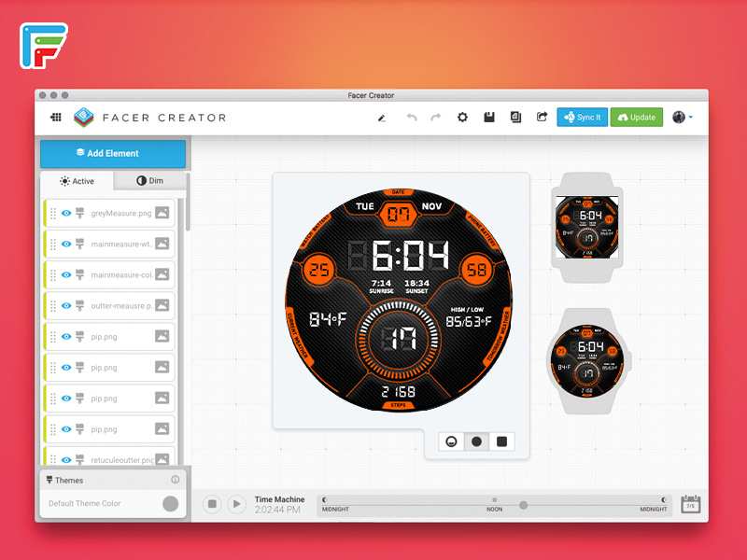Select the retuculeoutter.png layer name
Image resolution: width=747 pixels, height=560 pixels.
[x=122, y=460]
